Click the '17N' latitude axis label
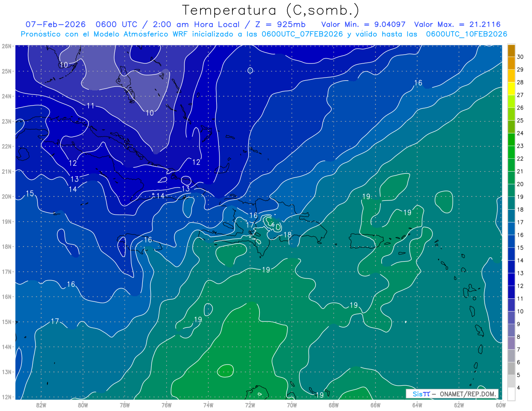Screen dimensions: 532x411 (x=7, y=271)
